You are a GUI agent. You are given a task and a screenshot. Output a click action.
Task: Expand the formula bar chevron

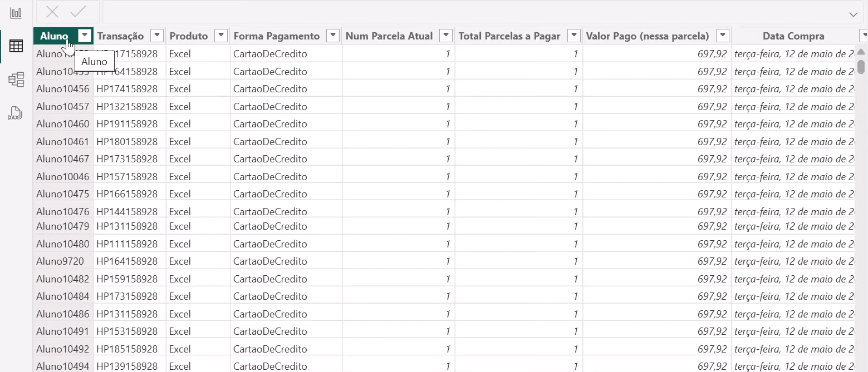click(853, 14)
